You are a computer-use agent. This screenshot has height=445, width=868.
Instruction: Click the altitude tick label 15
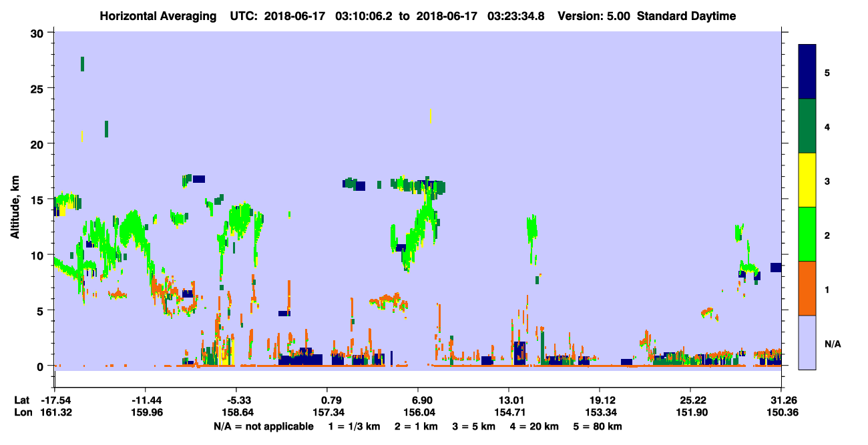pos(39,199)
